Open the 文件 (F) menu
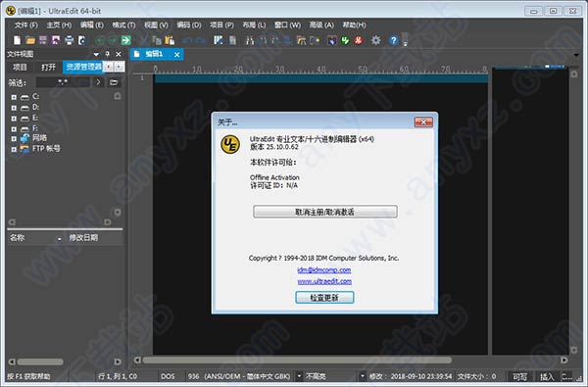This screenshot has height=387, width=588. 25,24
